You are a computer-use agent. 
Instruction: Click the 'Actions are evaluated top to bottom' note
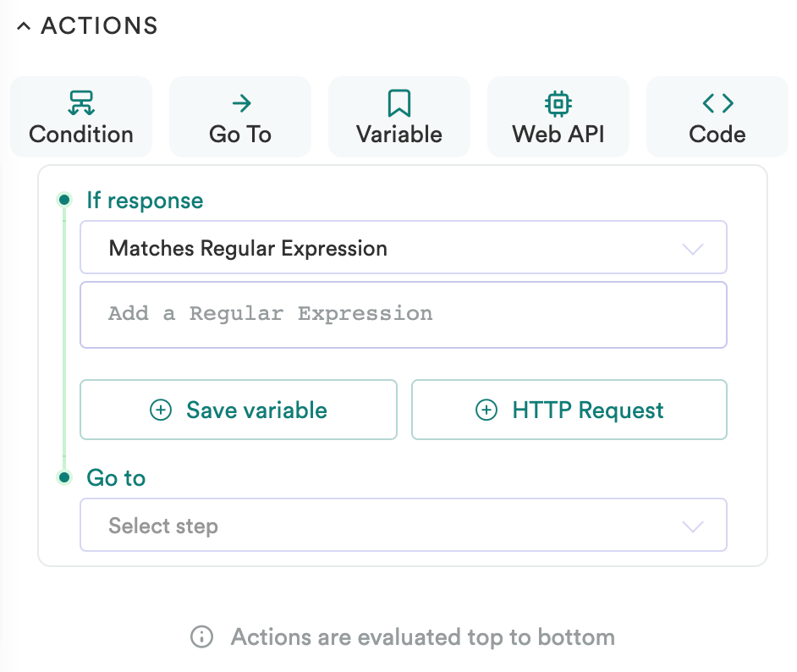[x=422, y=637]
